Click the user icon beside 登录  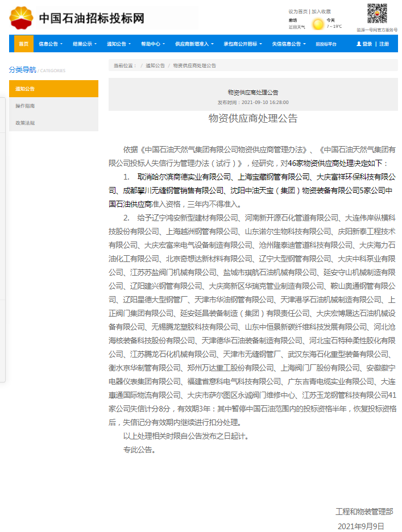coord(359,44)
